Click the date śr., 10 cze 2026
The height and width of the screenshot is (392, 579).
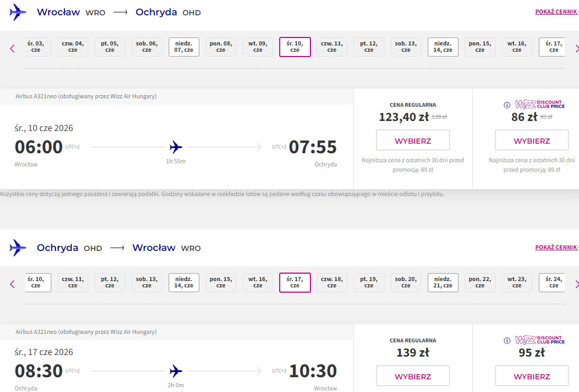44,128
